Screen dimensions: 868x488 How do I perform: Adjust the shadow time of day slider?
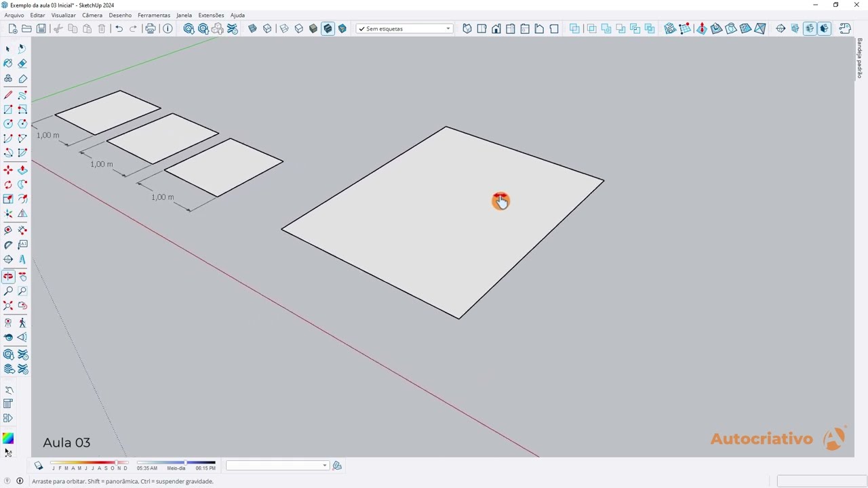(176, 464)
